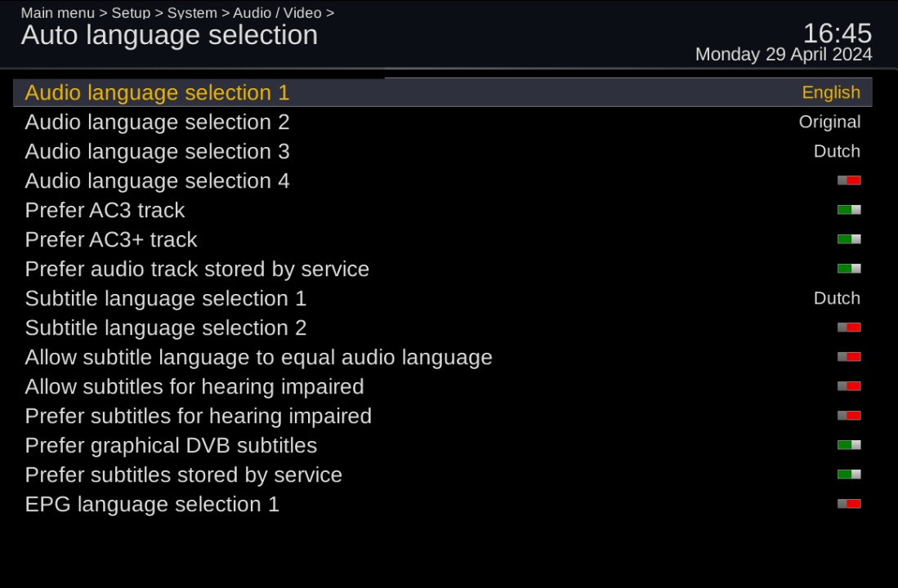Toggle the Prefer AC3+ track switch

(848, 239)
